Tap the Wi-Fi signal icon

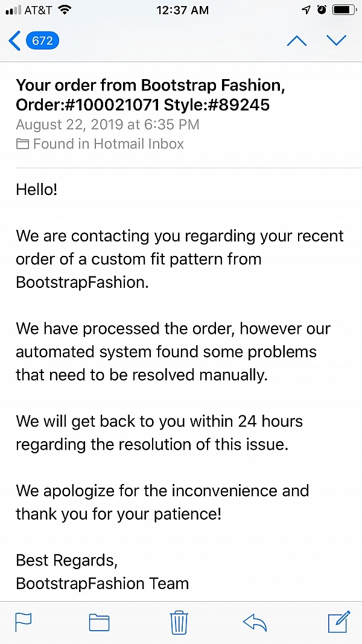coord(65,10)
